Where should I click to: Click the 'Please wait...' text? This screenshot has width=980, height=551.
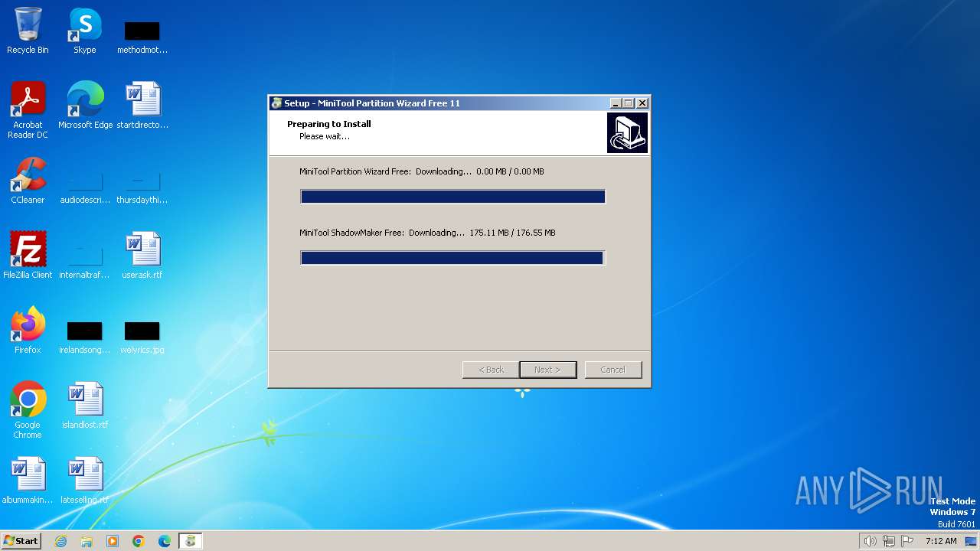(x=325, y=136)
